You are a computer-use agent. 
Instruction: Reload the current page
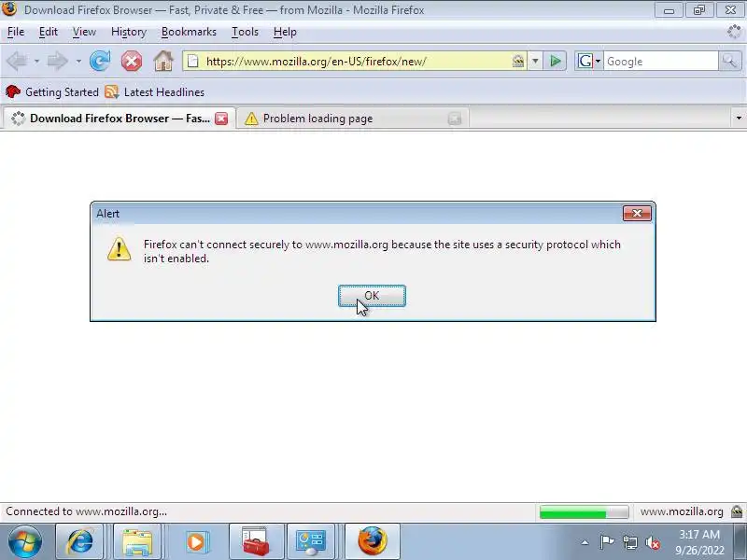[x=100, y=61]
